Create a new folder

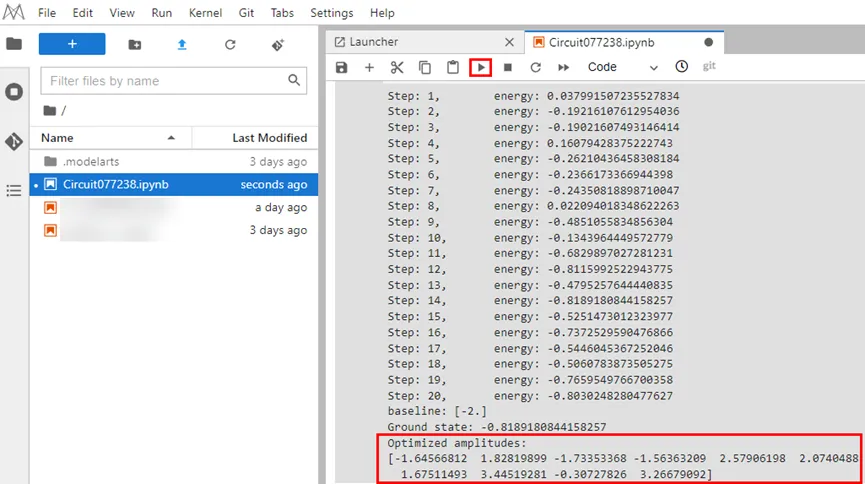click(x=135, y=45)
